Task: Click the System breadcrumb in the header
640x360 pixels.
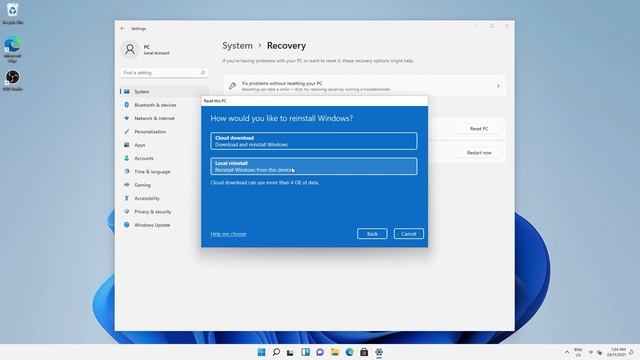Action: click(237, 46)
